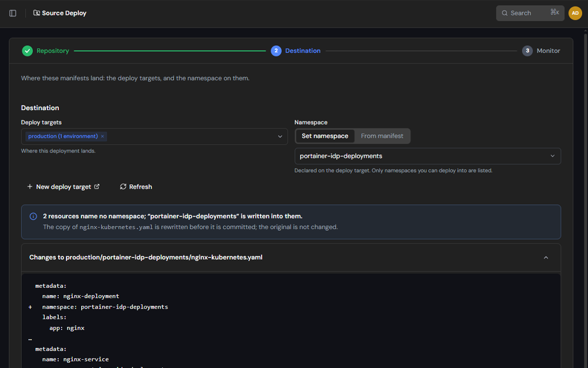Click the Source Deploy page icon
This screenshot has width=588, height=368.
tap(36, 13)
